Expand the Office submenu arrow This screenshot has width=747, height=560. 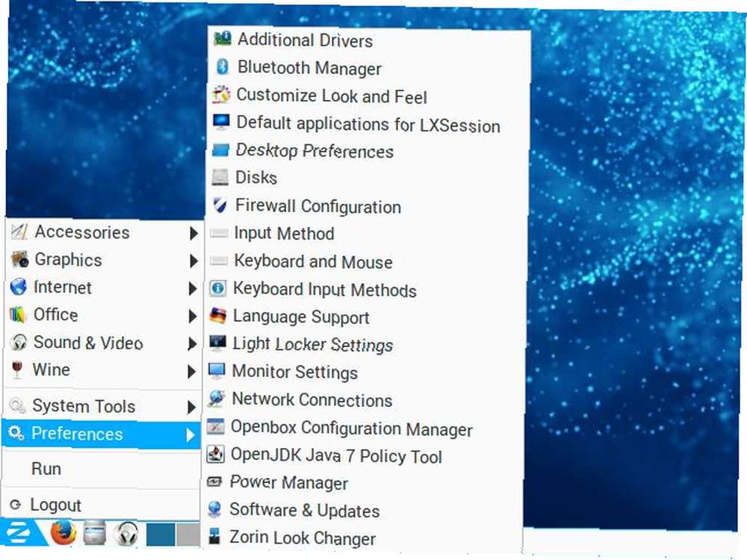coord(193,316)
